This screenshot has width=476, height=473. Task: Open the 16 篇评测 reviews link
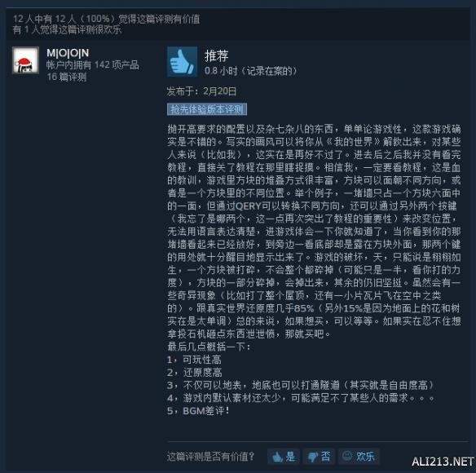click(x=67, y=77)
